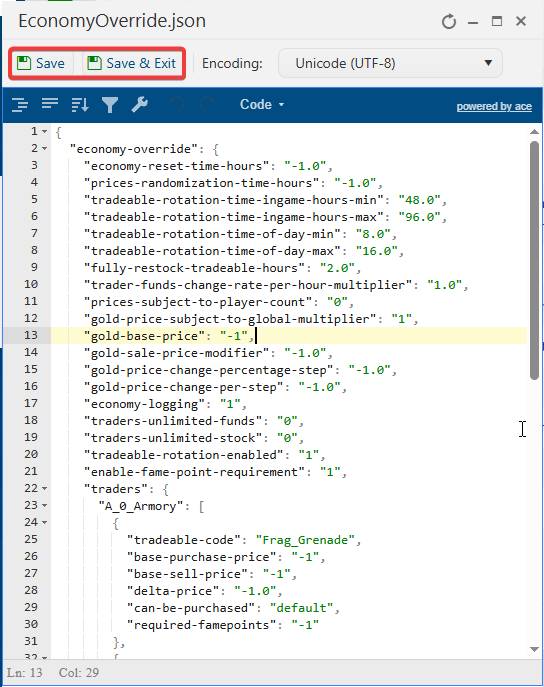
Task: Click the Ln: 13 status bar entry
Action: (x=25, y=673)
